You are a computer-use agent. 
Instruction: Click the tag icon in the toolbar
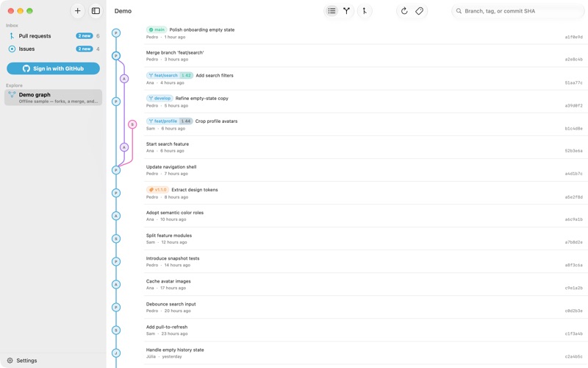point(419,11)
